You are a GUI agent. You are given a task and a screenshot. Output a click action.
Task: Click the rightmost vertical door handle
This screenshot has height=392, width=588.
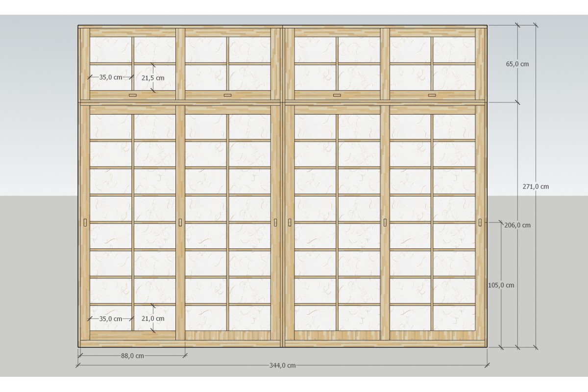[x=480, y=222]
